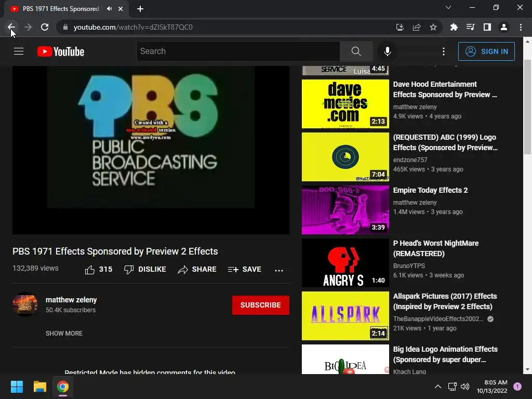The image size is (532, 399).
Task: Click the address bar URL
Action: click(133, 27)
